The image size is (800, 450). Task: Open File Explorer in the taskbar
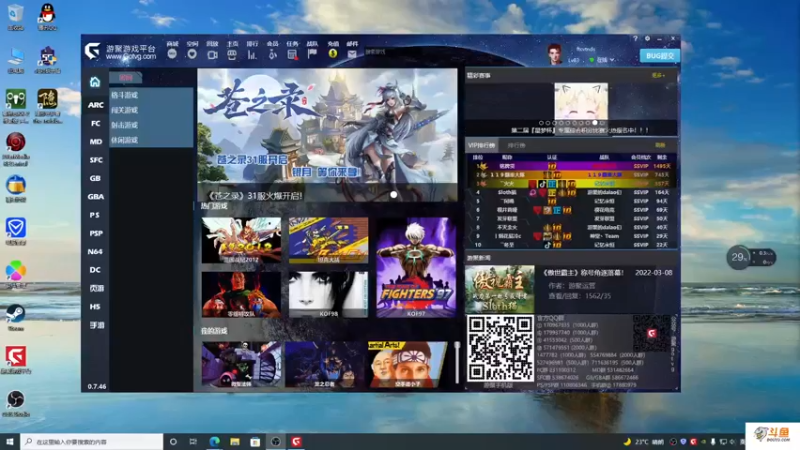pos(235,441)
